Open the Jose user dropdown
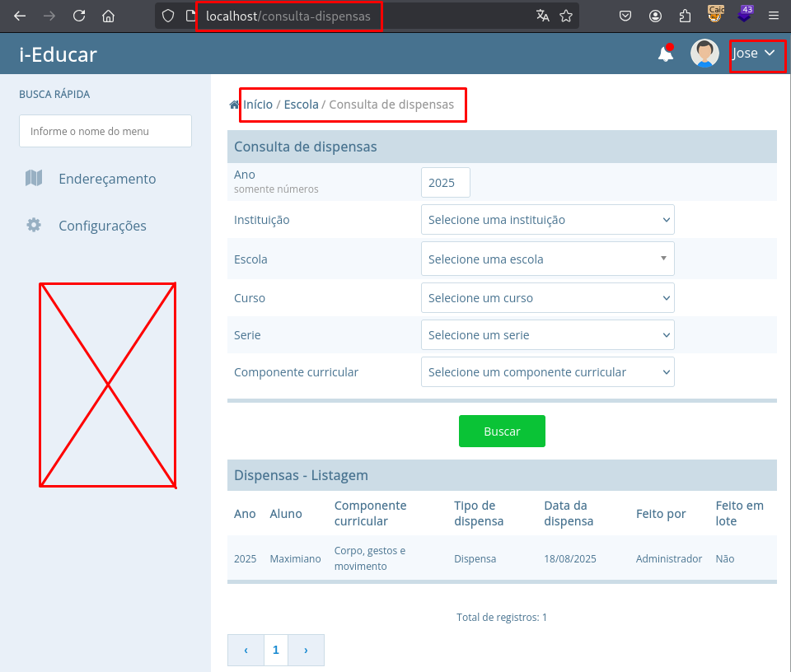 click(754, 54)
